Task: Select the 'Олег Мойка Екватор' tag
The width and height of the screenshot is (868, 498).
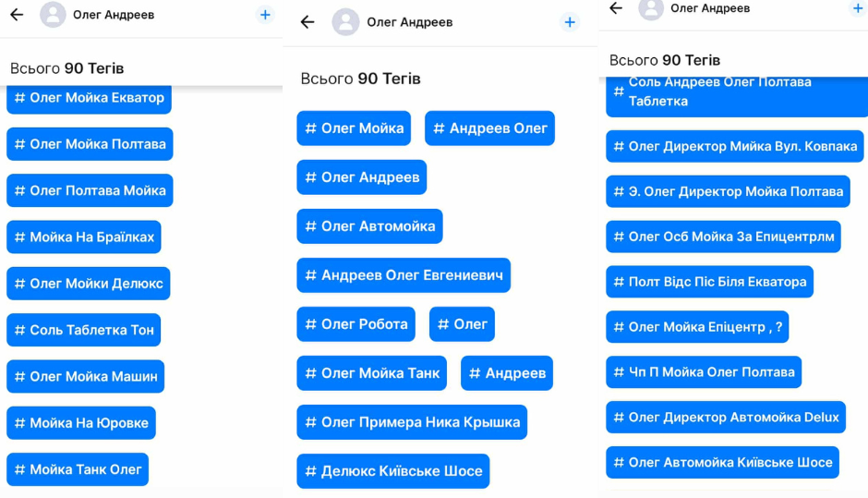Action: tap(89, 98)
